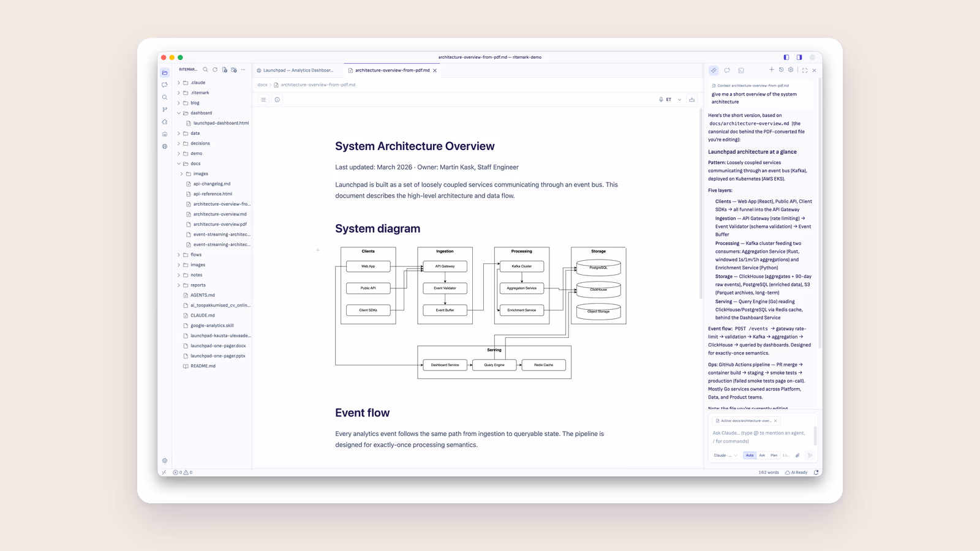Viewport: 980px width, 551px height.
Task: Attach a file with the paperclip icon
Action: (797, 455)
